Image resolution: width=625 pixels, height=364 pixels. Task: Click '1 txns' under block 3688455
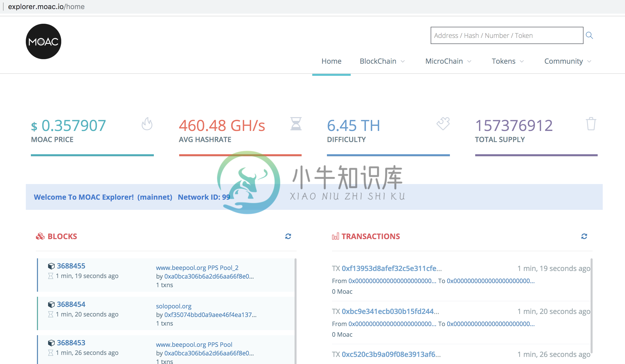pos(164,285)
